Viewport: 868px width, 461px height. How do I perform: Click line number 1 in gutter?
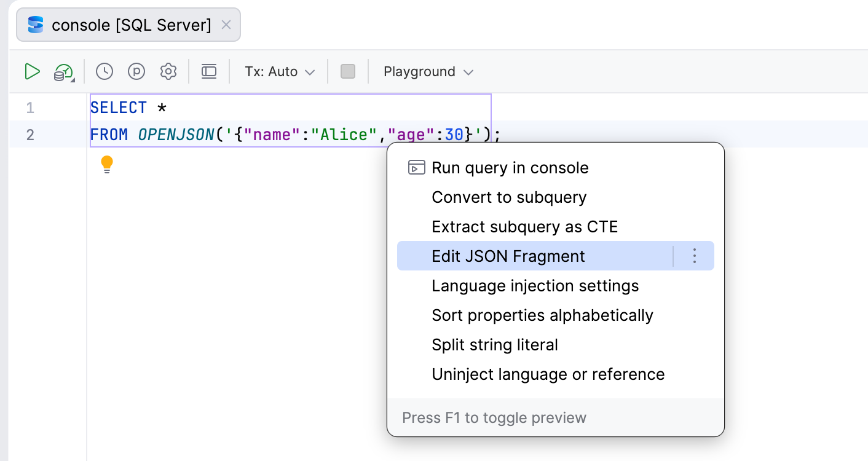click(30, 108)
